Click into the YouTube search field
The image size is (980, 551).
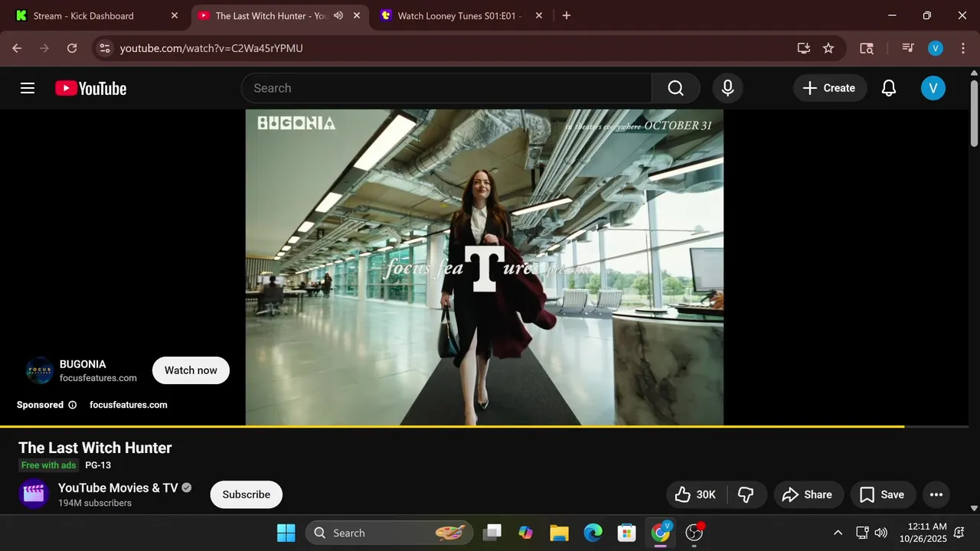point(446,88)
